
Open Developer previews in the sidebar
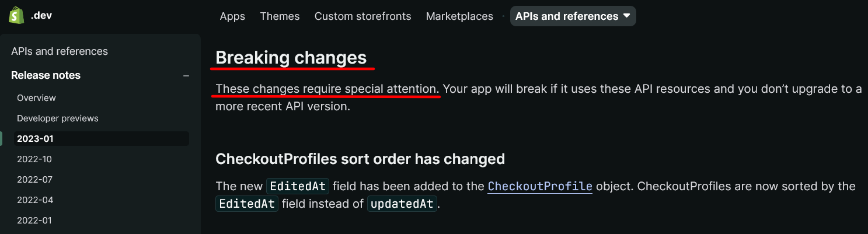[x=57, y=118]
